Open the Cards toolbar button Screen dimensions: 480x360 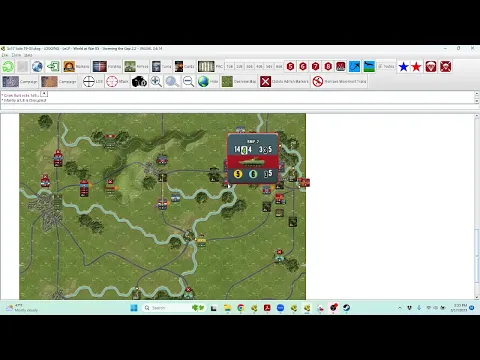(184, 66)
